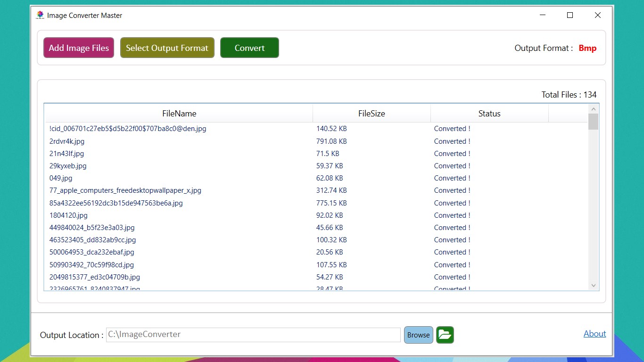This screenshot has width=644, height=362.
Task: Click the 140.52 KB file size cell
Action: click(x=331, y=128)
